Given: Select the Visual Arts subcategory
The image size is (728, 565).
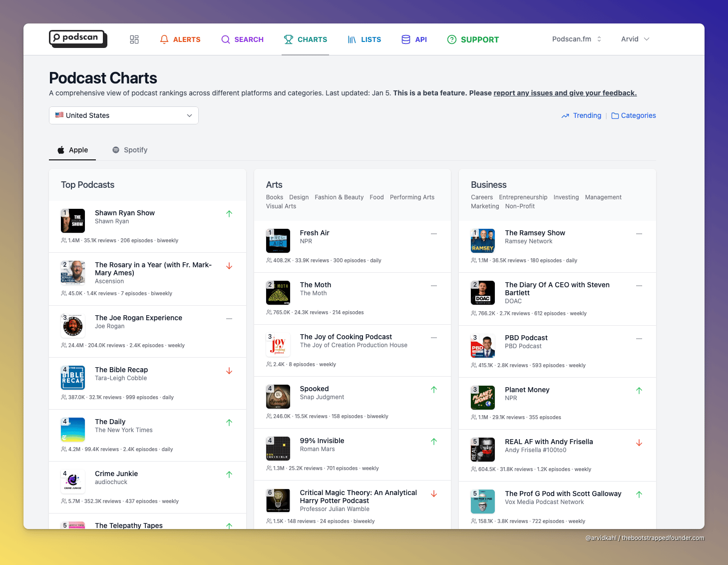Looking at the screenshot, I should (x=281, y=206).
